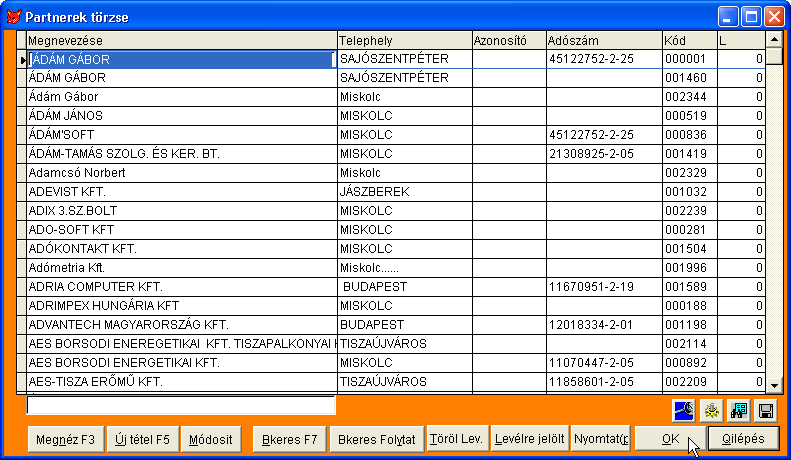Click the binoculars find-in-table icon
The height and width of the screenshot is (460, 791).
(x=739, y=411)
